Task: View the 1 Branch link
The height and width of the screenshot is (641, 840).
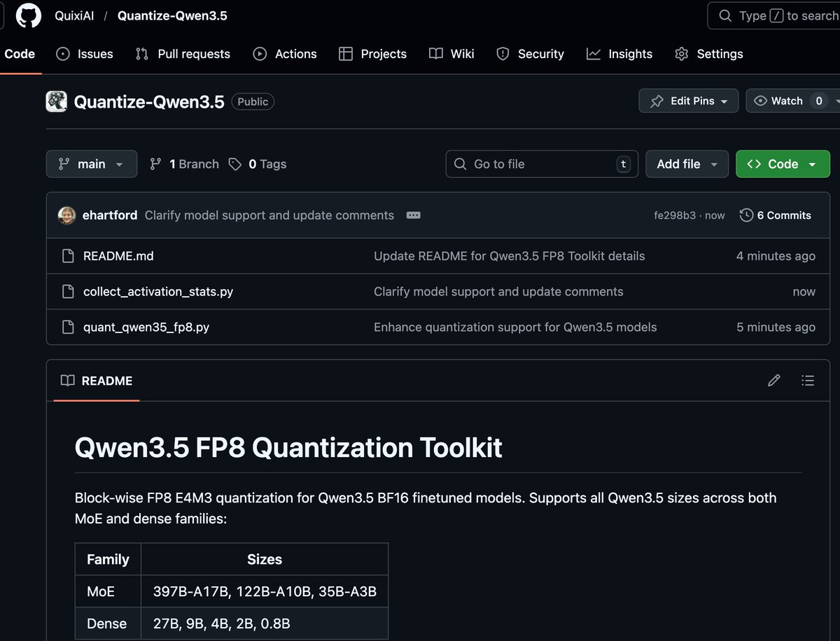Action: (x=184, y=164)
